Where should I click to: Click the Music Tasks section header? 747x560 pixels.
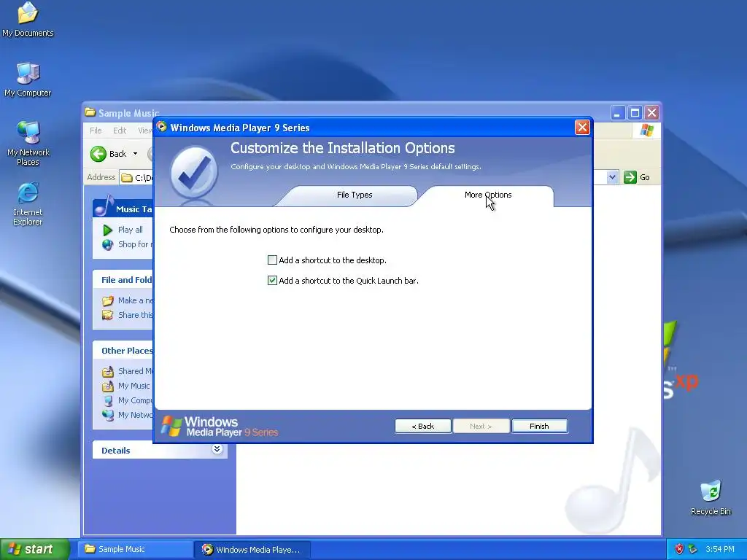(x=123, y=209)
